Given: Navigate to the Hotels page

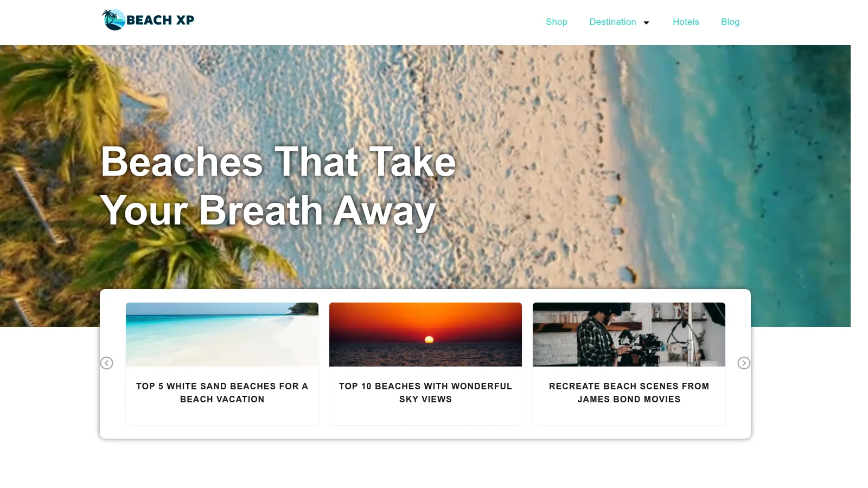Looking at the screenshot, I should tap(686, 22).
